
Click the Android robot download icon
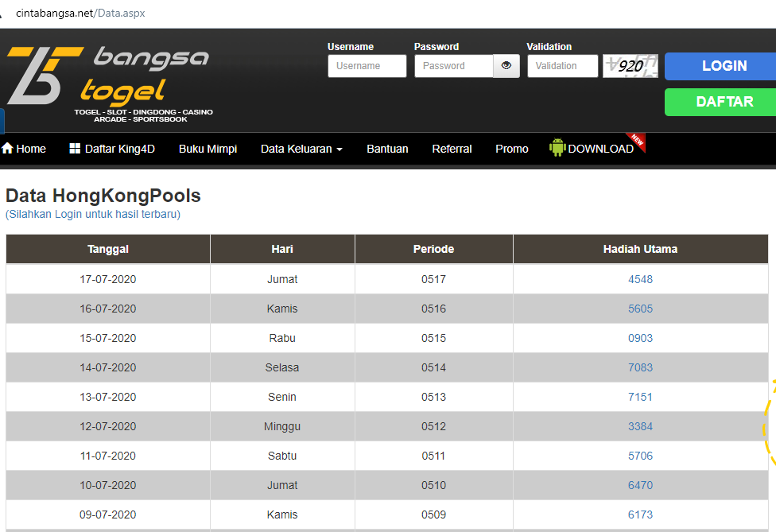557,147
